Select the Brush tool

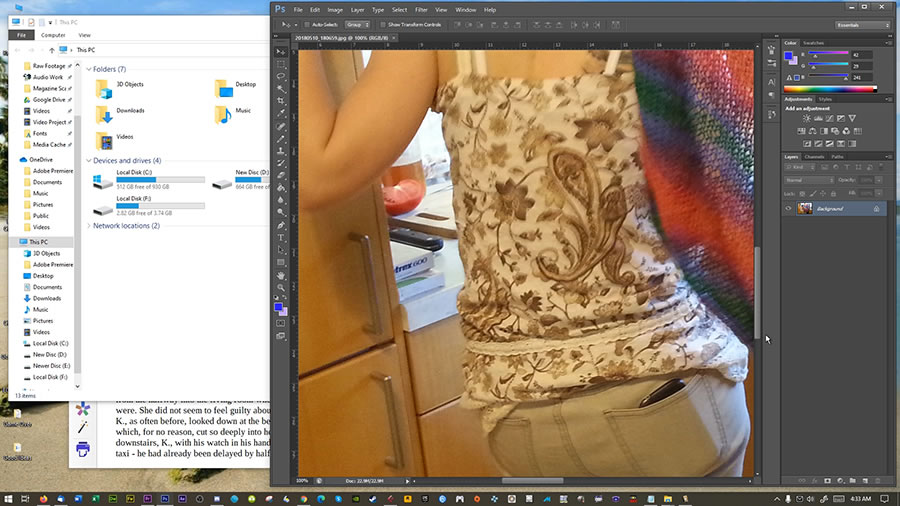[x=281, y=139]
